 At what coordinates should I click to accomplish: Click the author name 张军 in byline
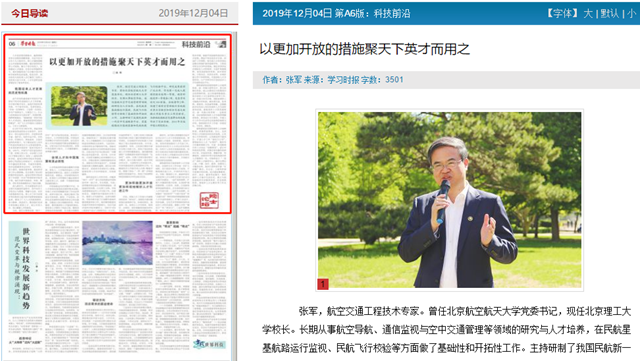pos(293,80)
